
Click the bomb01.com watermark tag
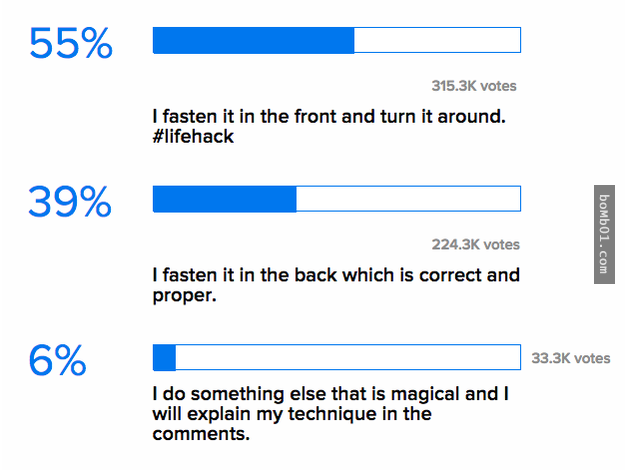[604, 234]
